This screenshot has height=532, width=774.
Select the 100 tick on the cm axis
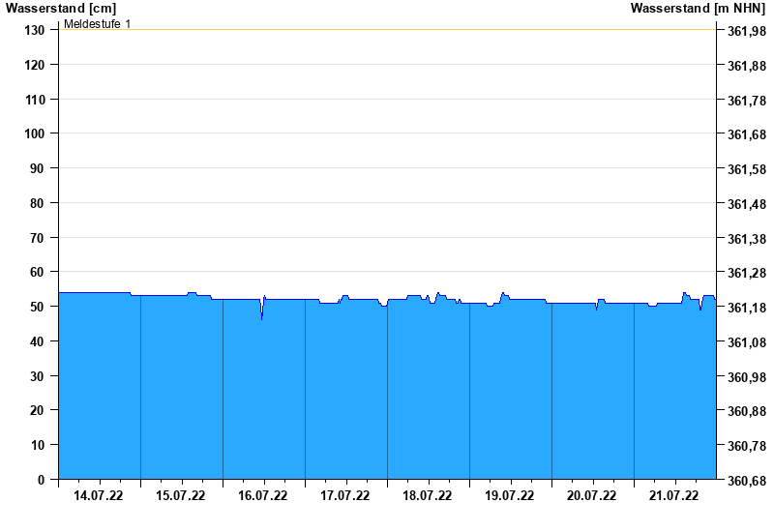pyautogui.click(x=35, y=133)
